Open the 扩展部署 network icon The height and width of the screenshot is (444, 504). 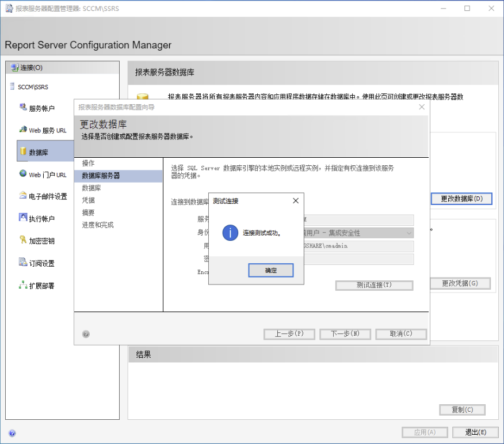pyautogui.click(x=23, y=284)
